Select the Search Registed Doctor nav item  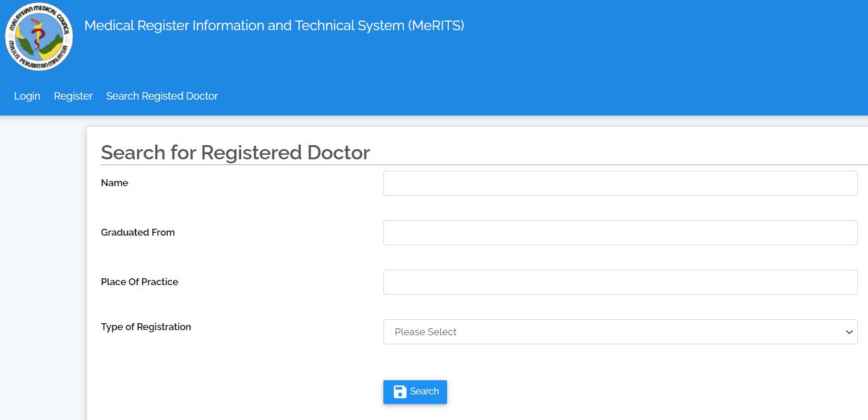162,96
